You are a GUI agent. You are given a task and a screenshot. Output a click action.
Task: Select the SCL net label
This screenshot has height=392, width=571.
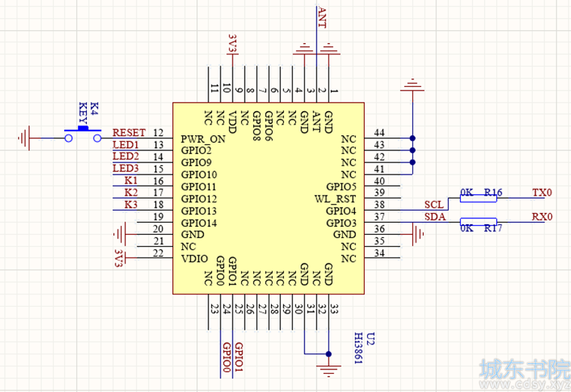(434, 205)
